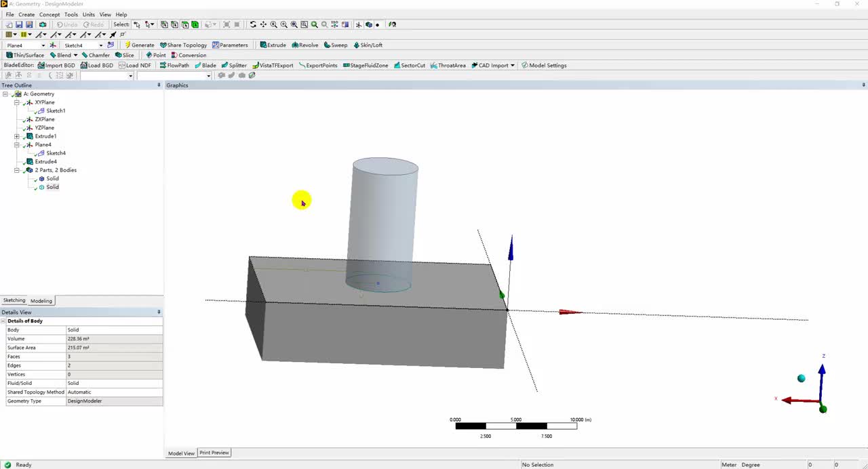Click the New Selection cursor icon
868x469 pixels.
click(137, 24)
